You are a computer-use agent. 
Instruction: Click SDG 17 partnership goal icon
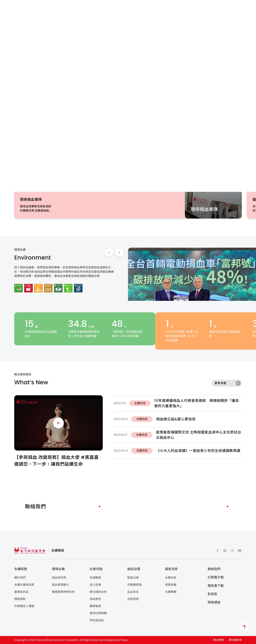78,288
